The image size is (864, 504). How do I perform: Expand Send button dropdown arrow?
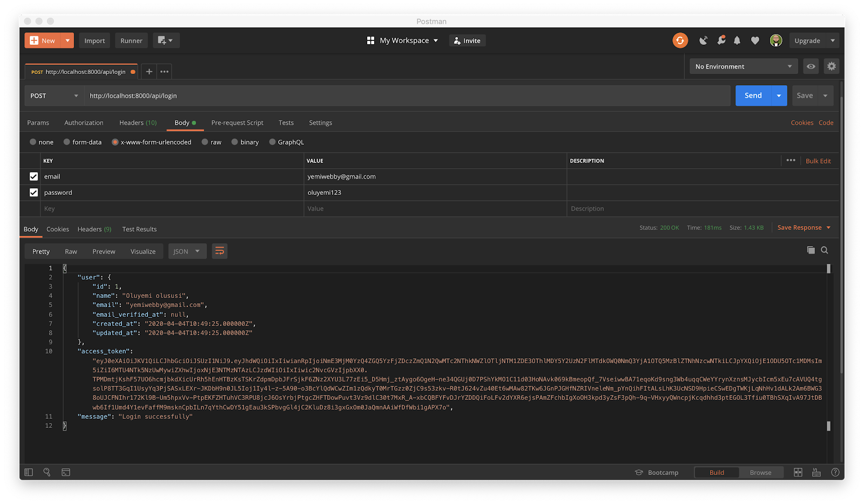pyautogui.click(x=779, y=96)
